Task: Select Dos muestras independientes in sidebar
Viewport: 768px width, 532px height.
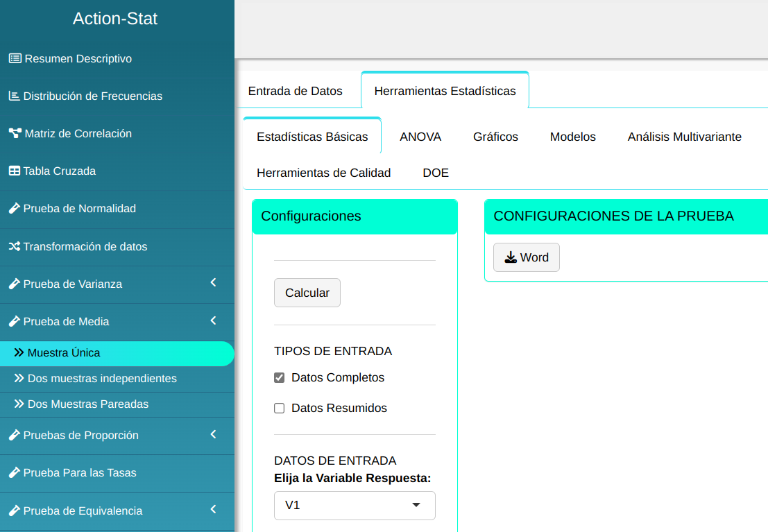Action: [x=102, y=379]
